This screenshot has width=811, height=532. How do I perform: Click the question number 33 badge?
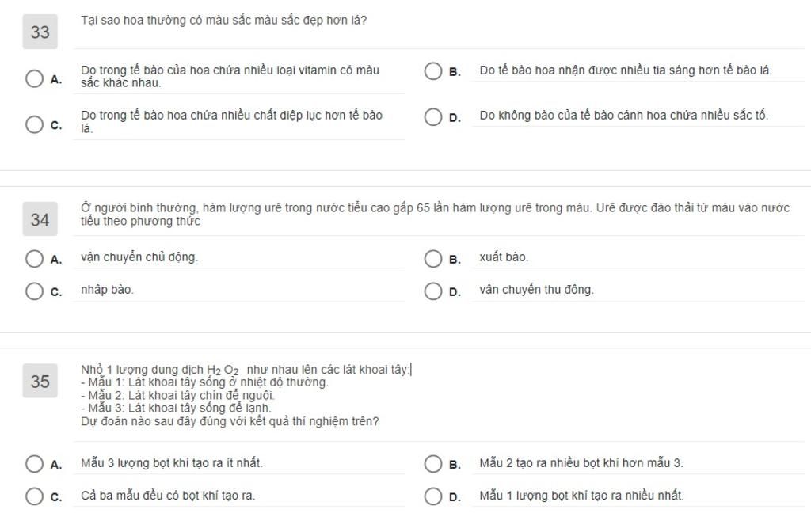[x=40, y=32]
